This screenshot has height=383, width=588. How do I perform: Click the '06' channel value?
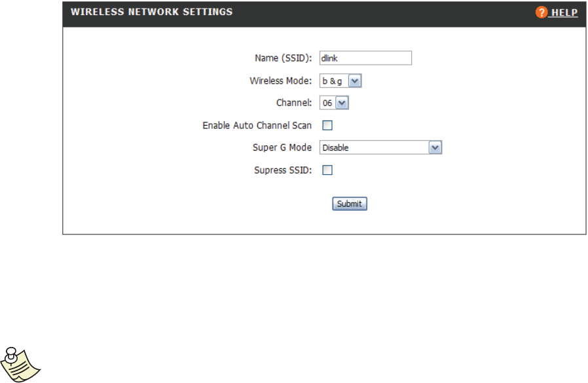click(x=327, y=103)
